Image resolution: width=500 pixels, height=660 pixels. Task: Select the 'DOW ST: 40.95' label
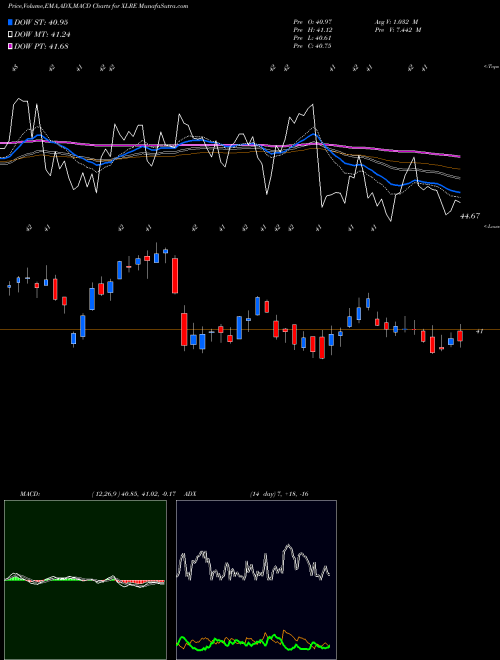point(41,22)
